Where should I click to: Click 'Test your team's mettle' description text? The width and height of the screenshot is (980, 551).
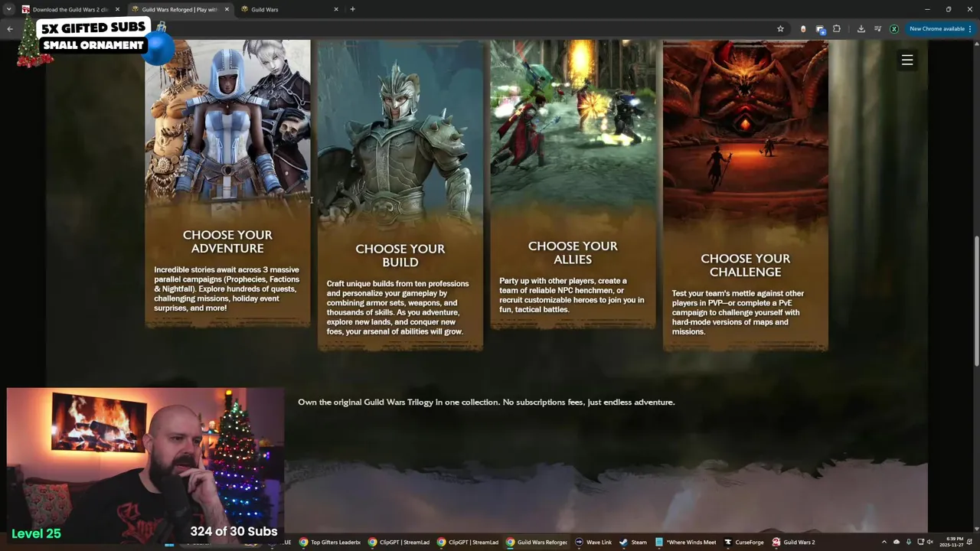click(x=738, y=312)
